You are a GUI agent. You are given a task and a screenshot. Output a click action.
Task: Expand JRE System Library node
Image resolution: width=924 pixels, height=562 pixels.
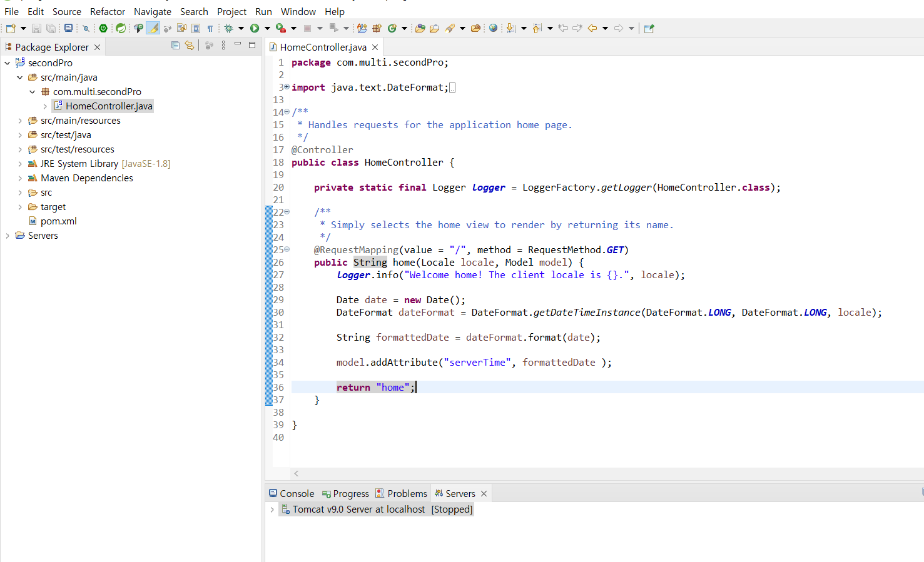tap(20, 163)
